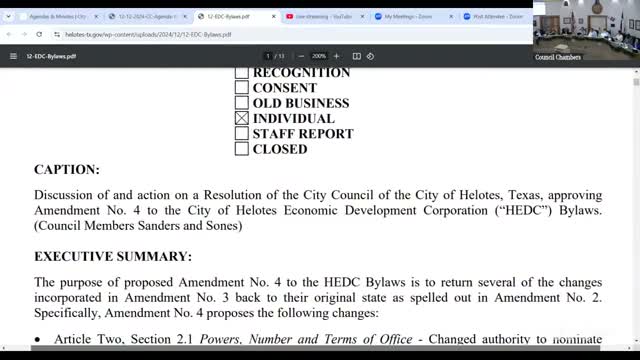Switch to the YouTube live streaming tab
The width and height of the screenshot is (640, 360).
coord(324,16)
